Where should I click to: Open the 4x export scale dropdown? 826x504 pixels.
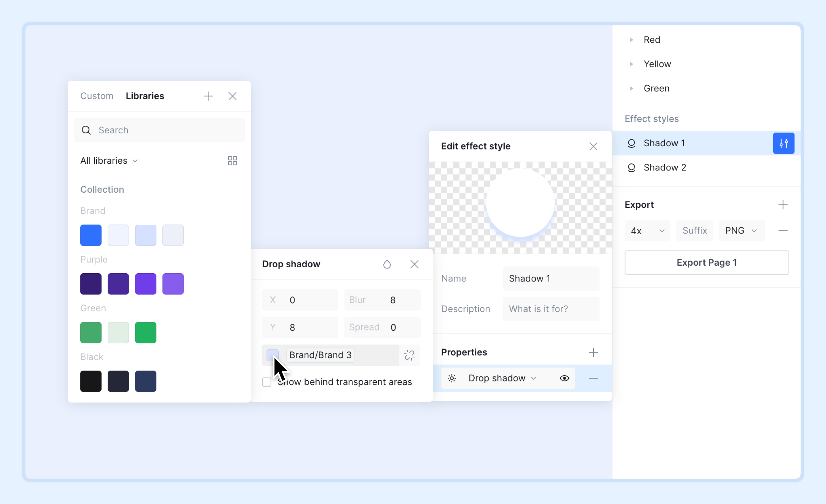pos(647,231)
